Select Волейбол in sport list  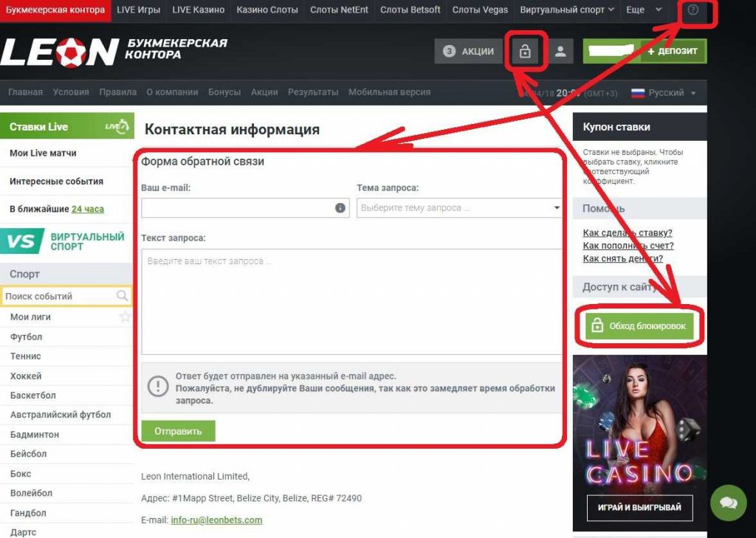point(31,493)
